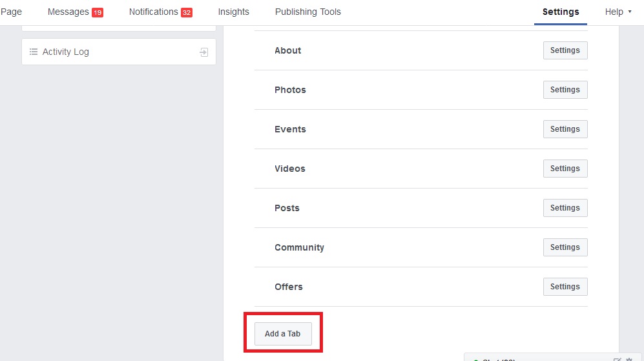
Task: Open the Publishing Tools tab
Action: click(x=307, y=12)
